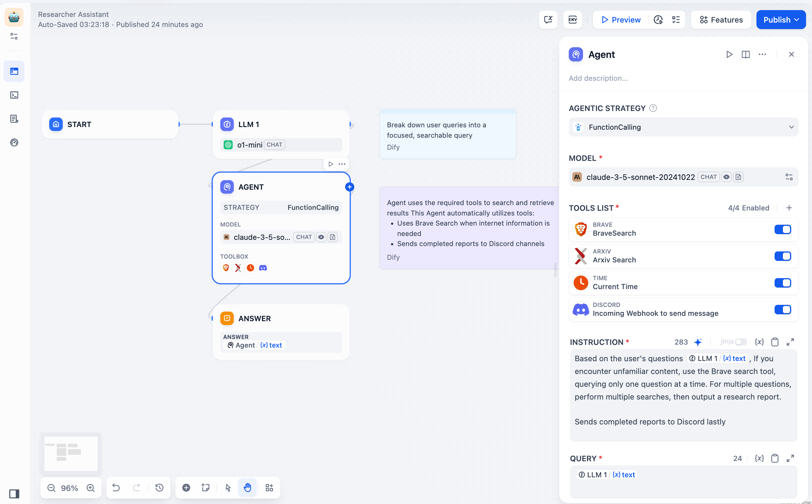Toggle the Jinja switch in Instruction

point(741,342)
